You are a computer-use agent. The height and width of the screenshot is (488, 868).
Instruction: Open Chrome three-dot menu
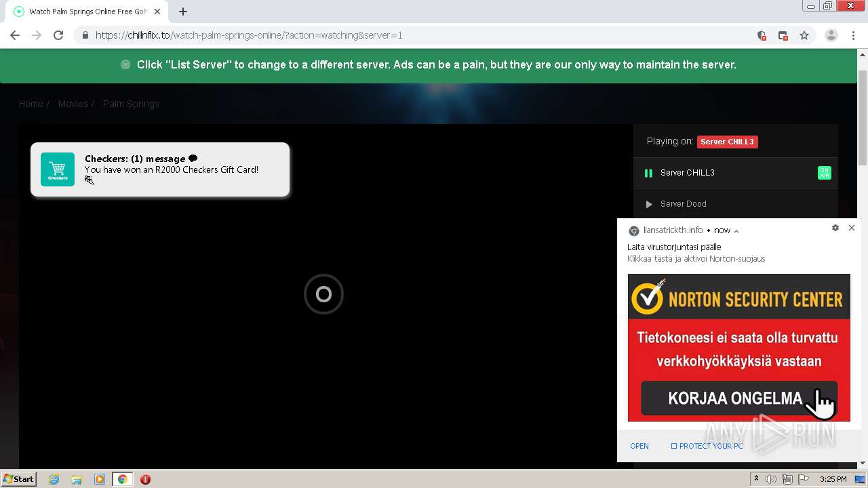(x=854, y=35)
